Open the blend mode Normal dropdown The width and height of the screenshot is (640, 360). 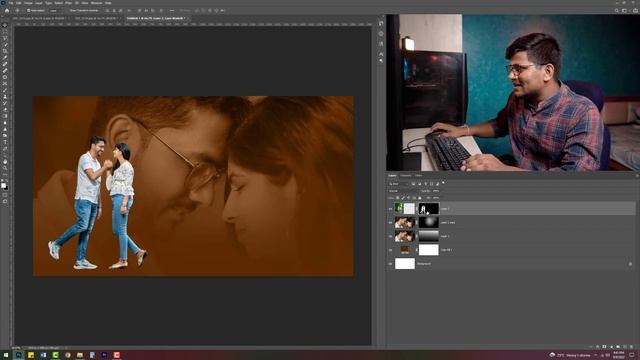[x=404, y=191]
